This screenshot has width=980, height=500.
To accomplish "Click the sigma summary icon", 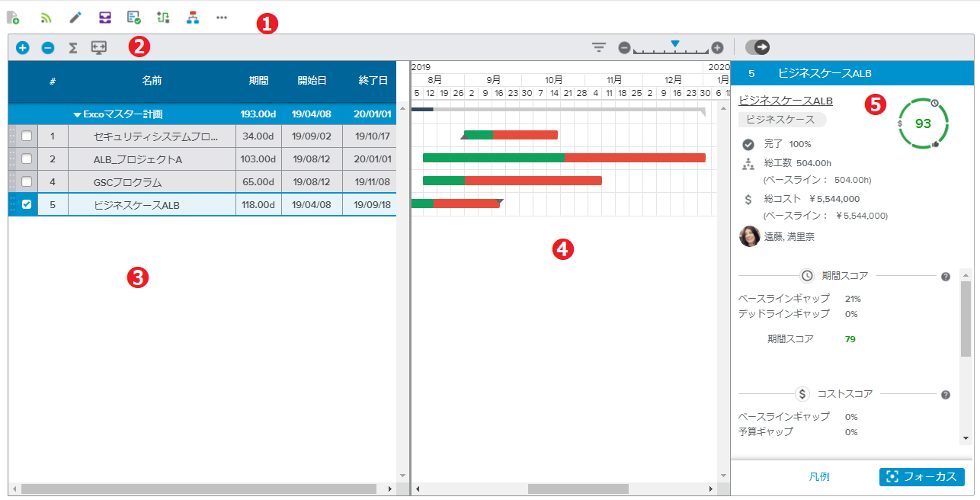I will (x=73, y=47).
